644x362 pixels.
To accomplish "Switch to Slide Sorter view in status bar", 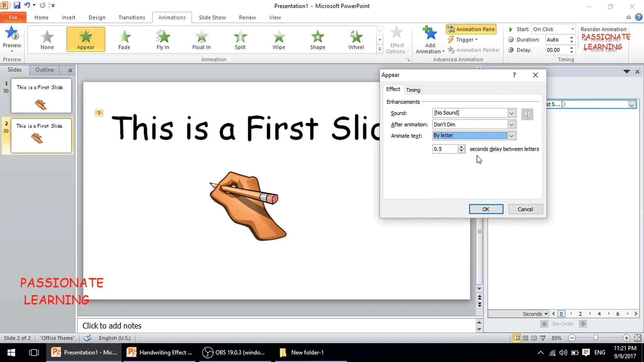I will 525,338.
